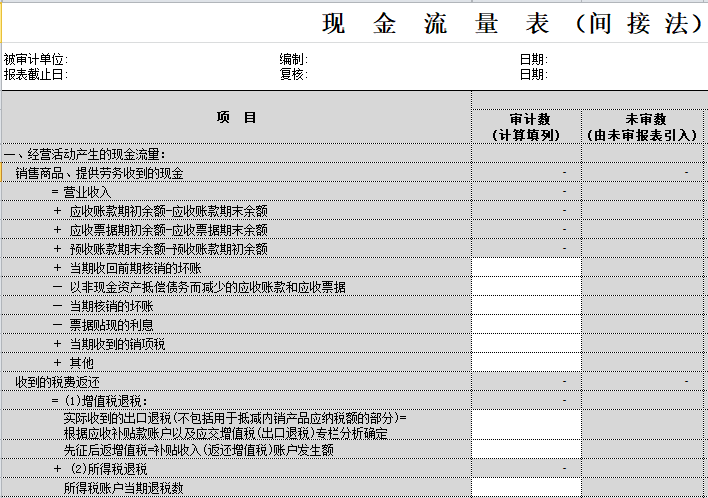Click 审计数 input cell for 当期核销的坏账

(525, 306)
